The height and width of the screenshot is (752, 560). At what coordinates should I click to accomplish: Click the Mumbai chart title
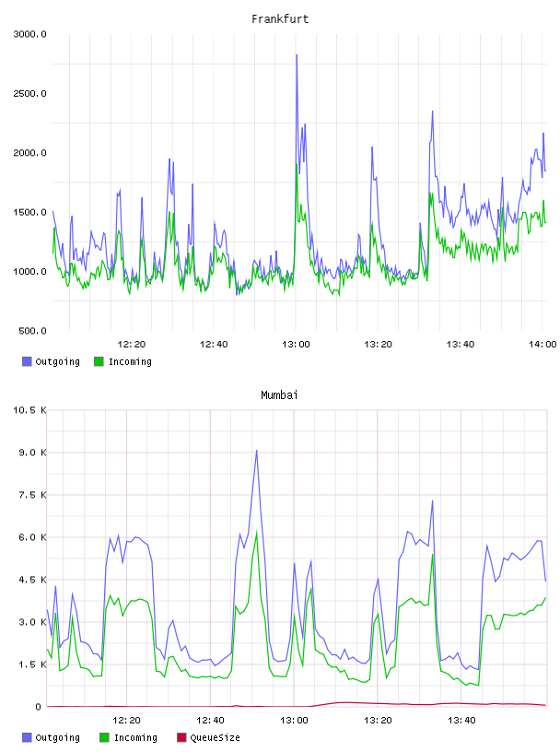[279, 395]
